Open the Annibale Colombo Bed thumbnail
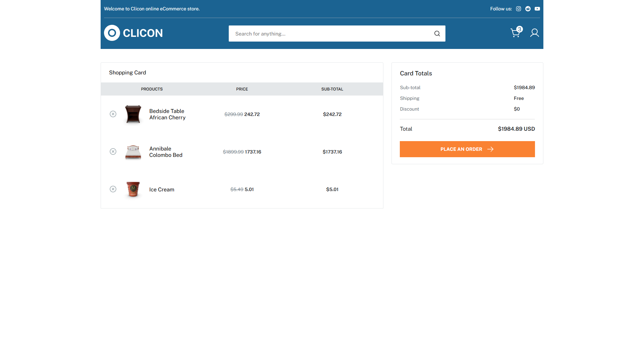The width and height of the screenshot is (644, 362). (x=133, y=152)
